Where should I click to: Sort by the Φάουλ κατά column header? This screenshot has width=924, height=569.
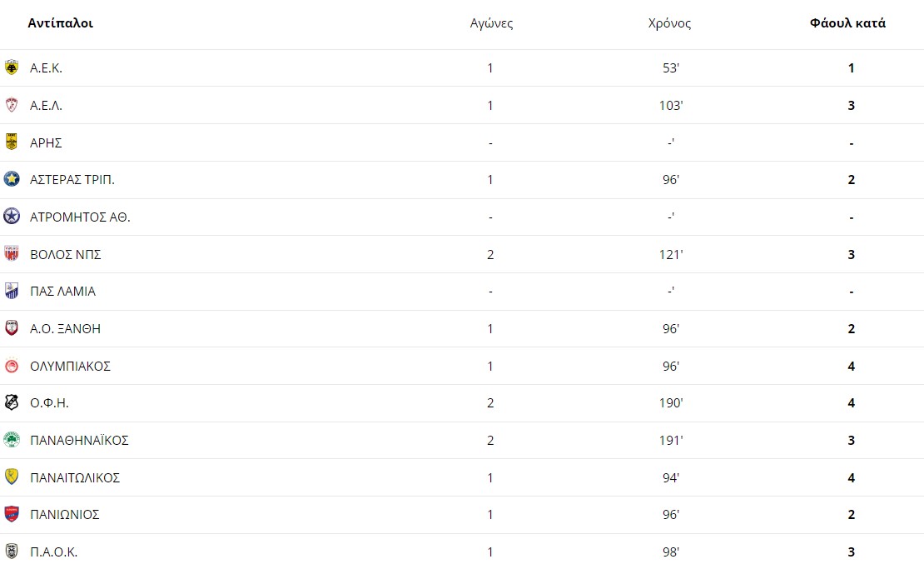pyautogui.click(x=847, y=23)
